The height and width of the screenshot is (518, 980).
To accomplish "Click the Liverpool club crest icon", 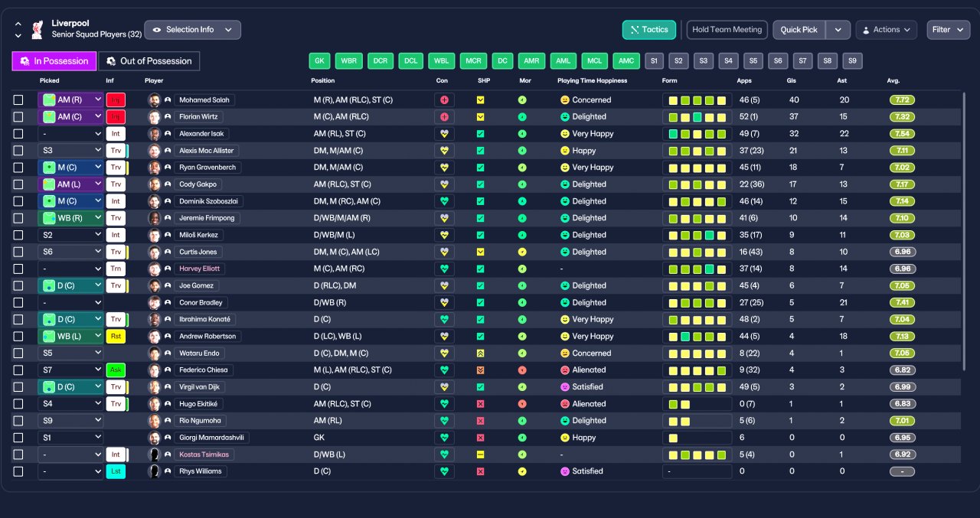I will click(37, 30).
